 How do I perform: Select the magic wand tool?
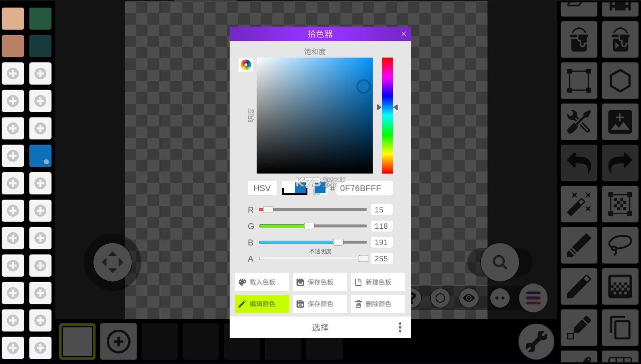click(579, 204)
